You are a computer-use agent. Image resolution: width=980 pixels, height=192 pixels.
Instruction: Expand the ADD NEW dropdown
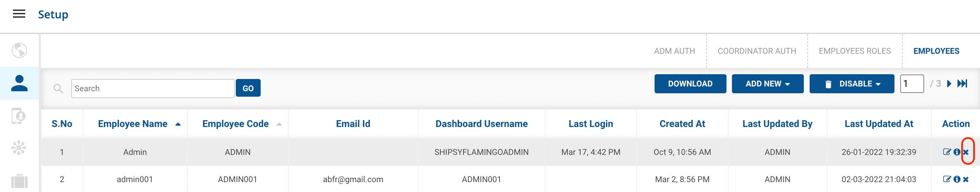tap(767, 84)
